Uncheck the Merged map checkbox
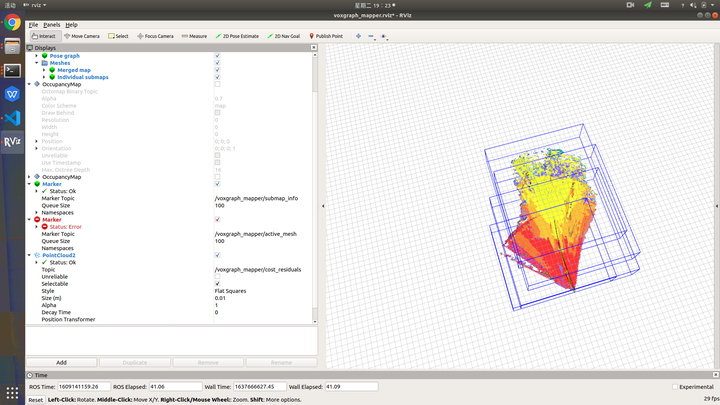 click(217, 70)
